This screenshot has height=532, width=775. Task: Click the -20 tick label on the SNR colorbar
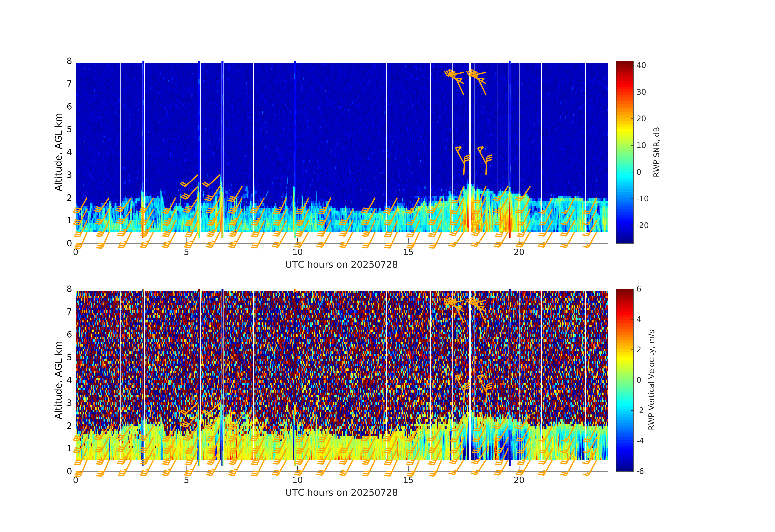pyautogui.click(x=642, y=226)
